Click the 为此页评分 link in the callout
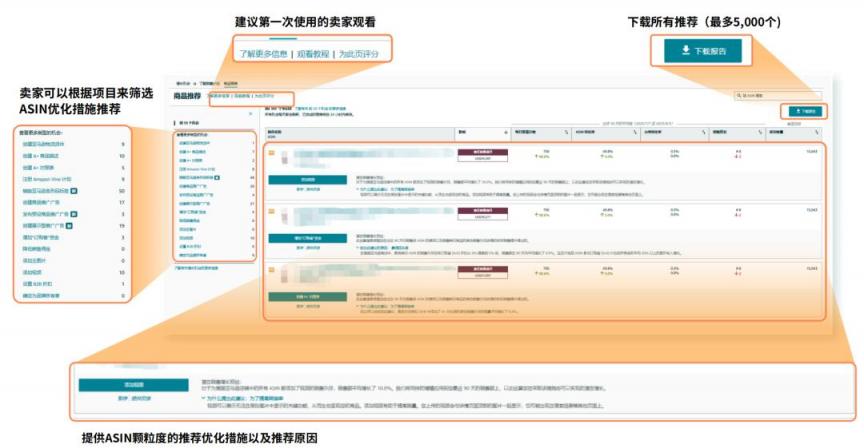 click(x=361, y=52)
